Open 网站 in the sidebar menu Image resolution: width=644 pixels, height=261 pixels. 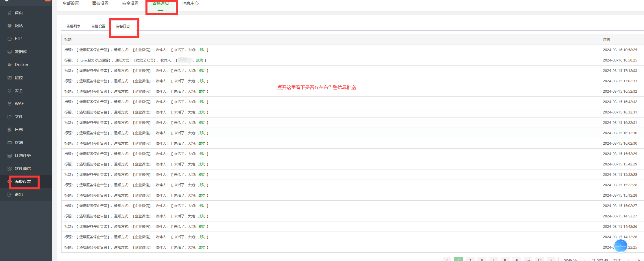[19, 26]
